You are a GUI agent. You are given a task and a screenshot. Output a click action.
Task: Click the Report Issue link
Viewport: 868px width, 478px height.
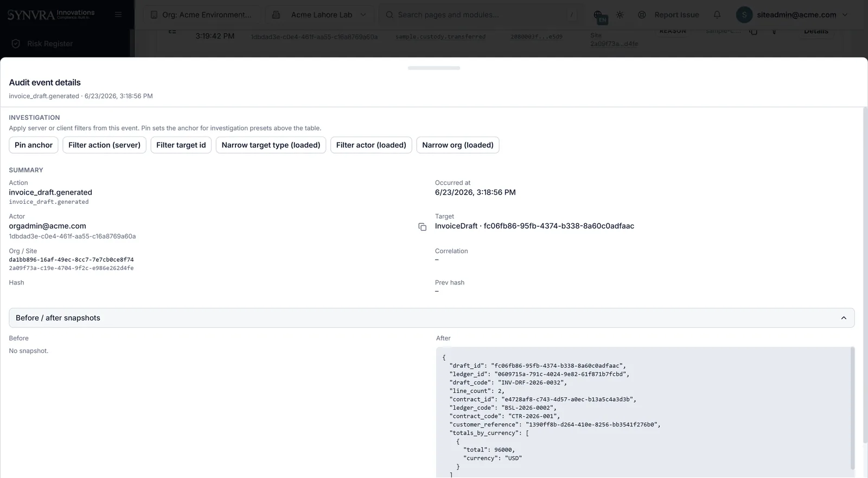click(x=669, y=15)
